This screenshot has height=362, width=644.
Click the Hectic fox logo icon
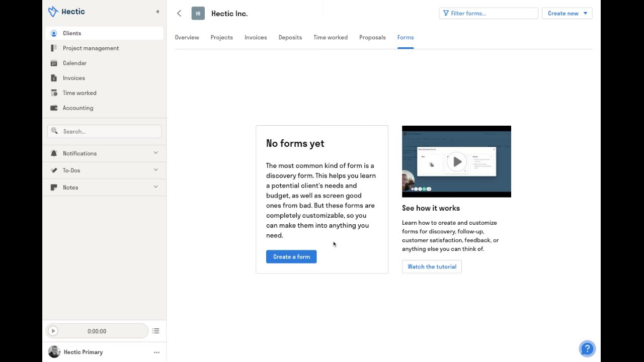53,12
